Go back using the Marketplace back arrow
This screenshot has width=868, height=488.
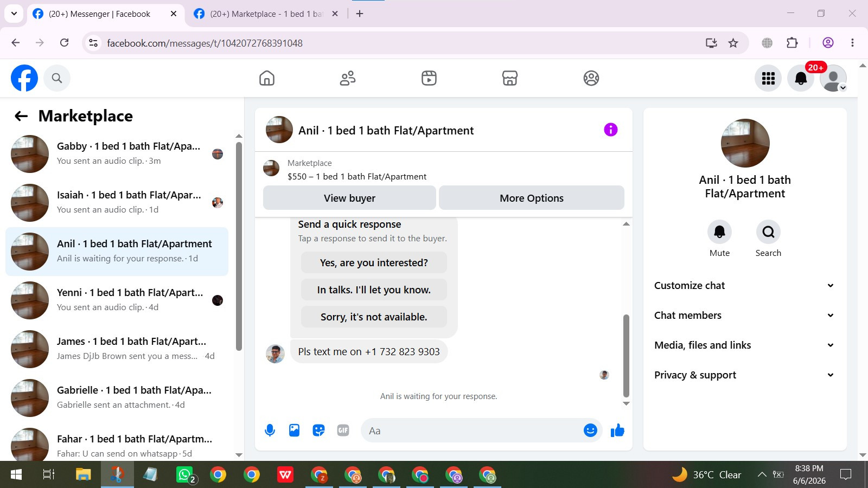[21, 116]
